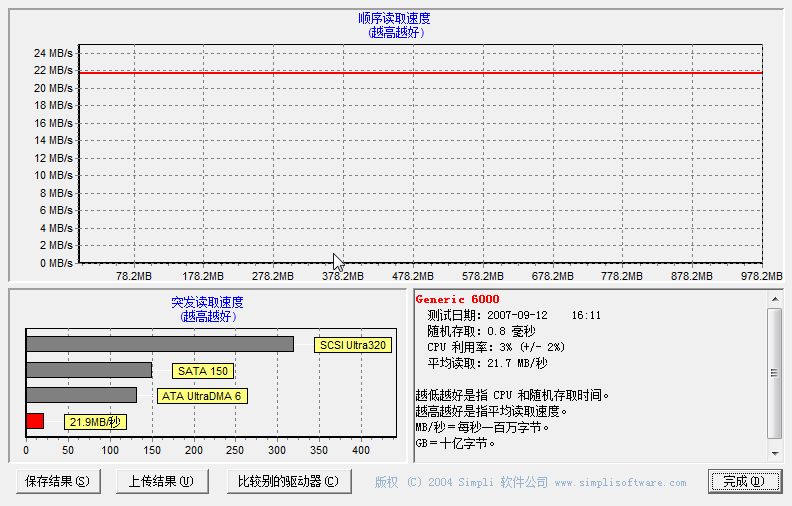Click the gray SATA 150 bar
The image size is (792, 506).
89,370
